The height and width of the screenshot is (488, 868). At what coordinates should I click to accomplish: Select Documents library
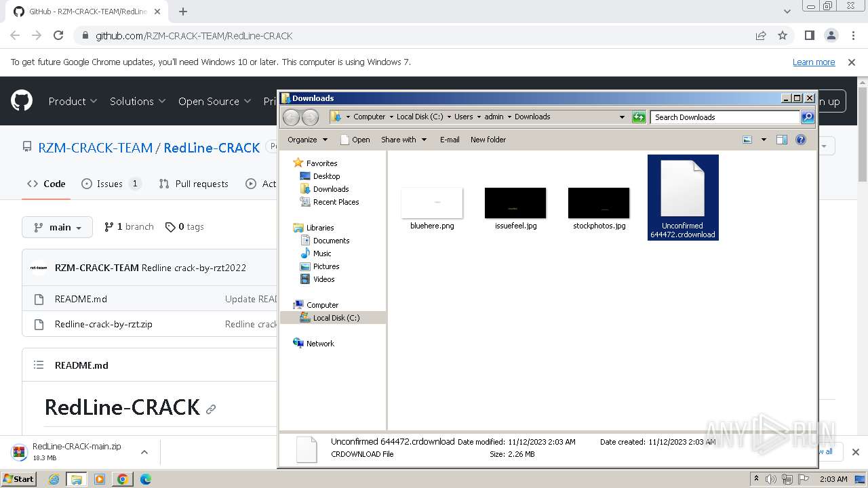(325, 241)
